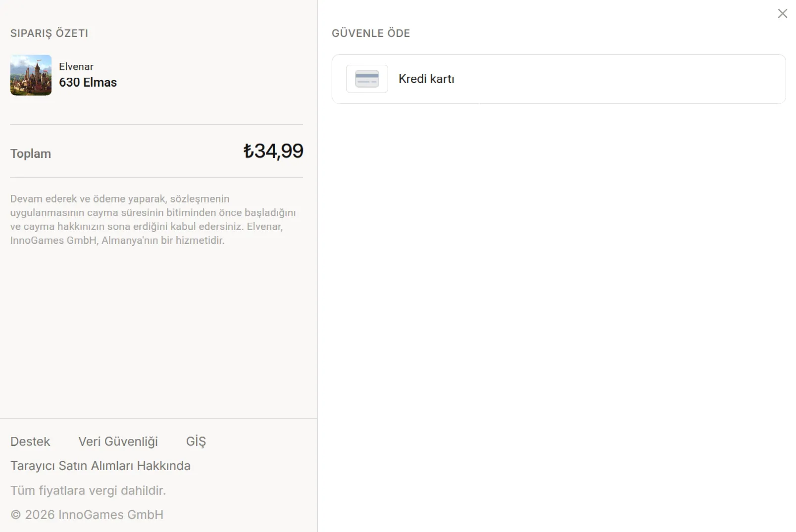The width and height of the screenshot is (796, 532).
Task: Open the Veri Güvenliği link
Action: pos(118,441)
